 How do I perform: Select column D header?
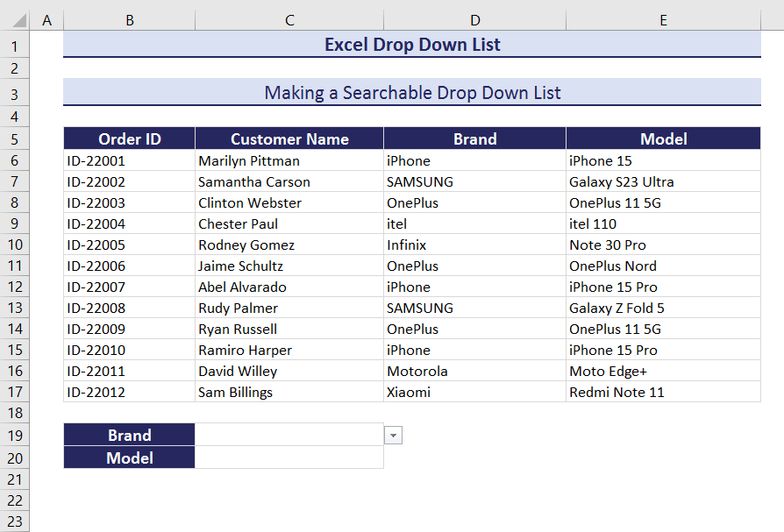point(475,20)
